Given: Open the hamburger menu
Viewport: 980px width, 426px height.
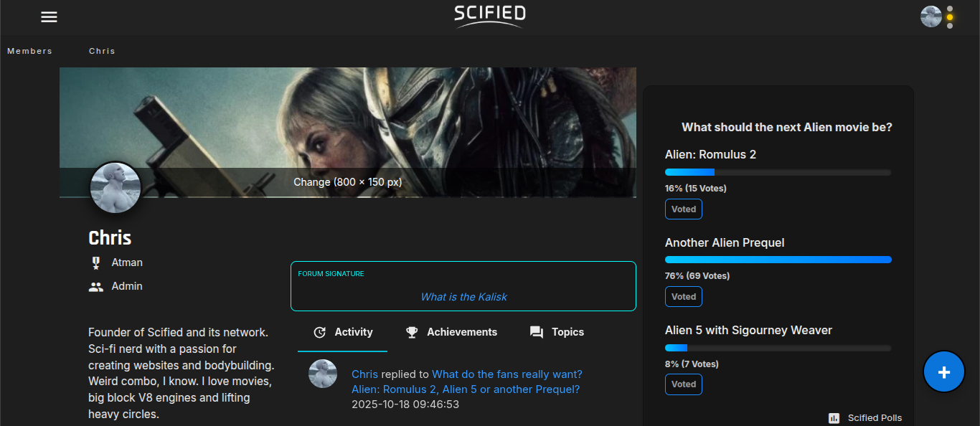Looking at the screenshot, I should click(49, 17).
